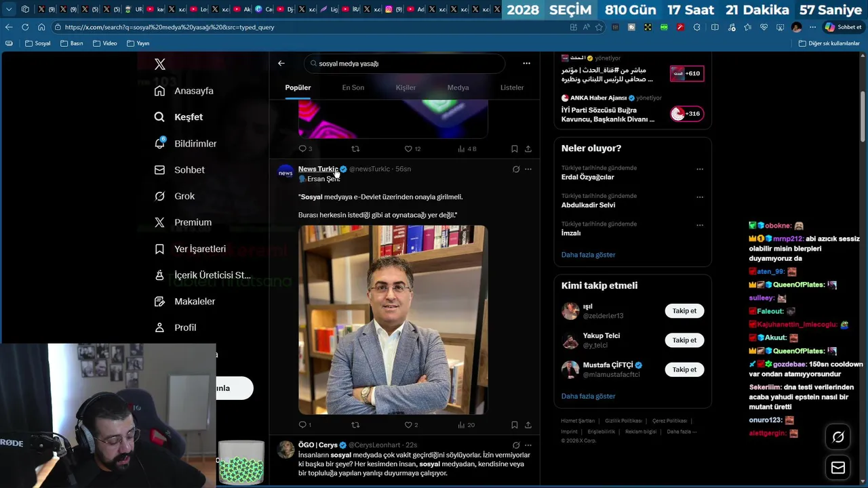This screenshot has width=868, height=488.
Task: Reply to the News Turkic post
Action: pyautogui.click(x=302, y=425)
